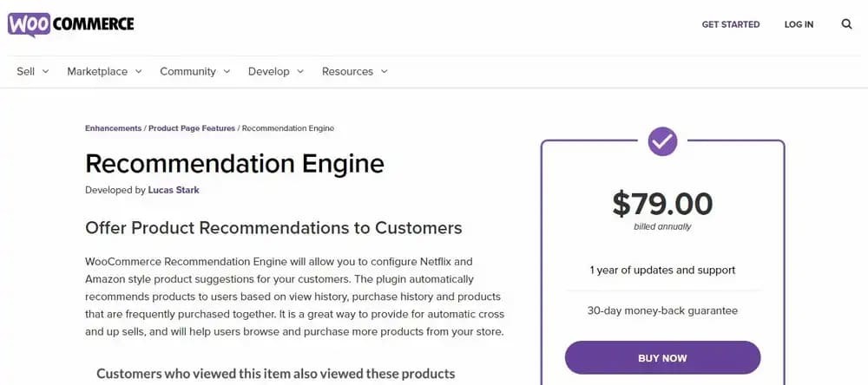The image size is (868, 385).
Task: Expand the Sell menu chevron
Action: click(45, 71)
